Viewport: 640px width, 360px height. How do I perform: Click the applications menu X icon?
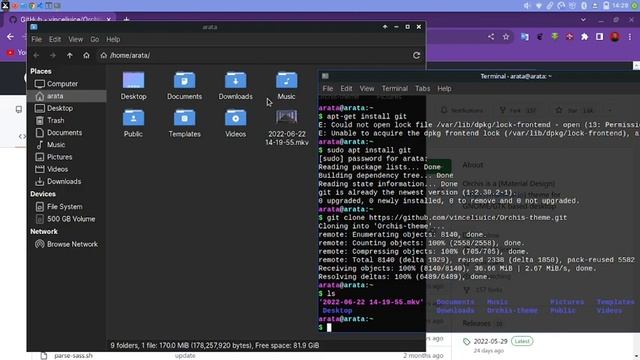point(5,5)
